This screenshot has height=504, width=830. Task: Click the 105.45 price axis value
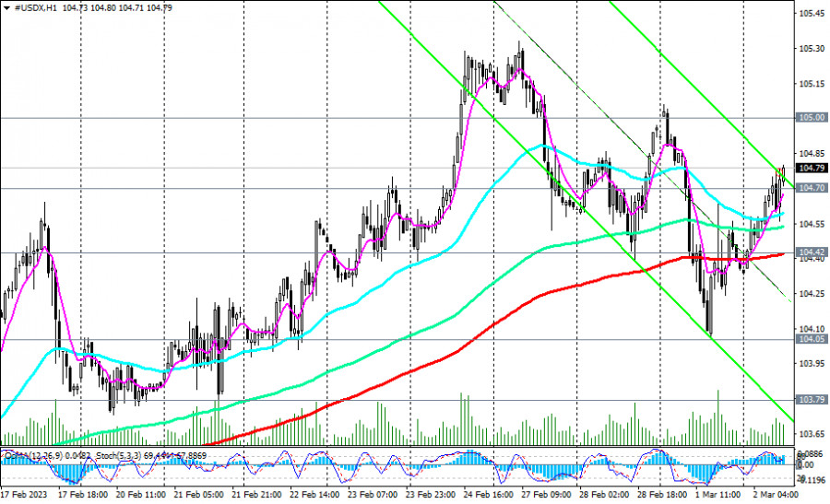[x=810, y=14]
